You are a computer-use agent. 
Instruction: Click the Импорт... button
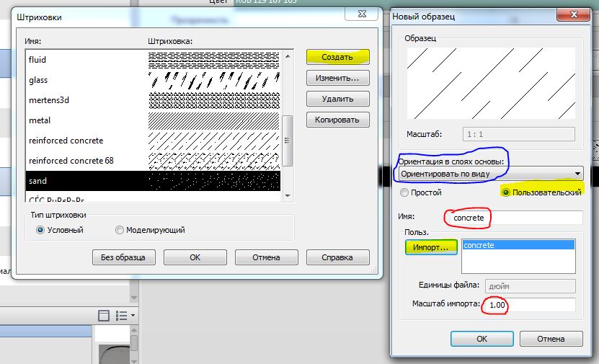click(x=431, y=247)
